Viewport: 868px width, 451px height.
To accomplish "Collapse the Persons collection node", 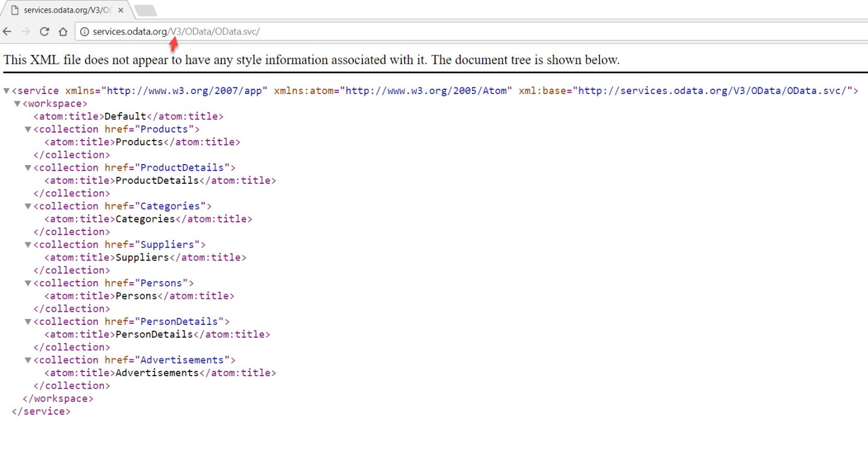I will click(28, 283).
